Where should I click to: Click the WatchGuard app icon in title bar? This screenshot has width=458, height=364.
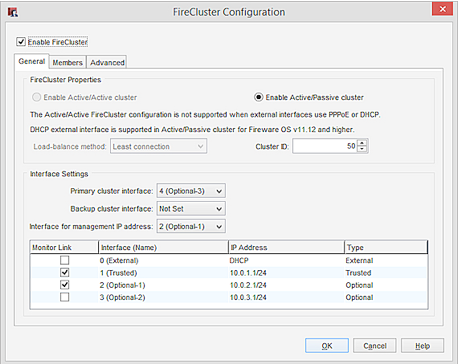[x=13, y=12]
